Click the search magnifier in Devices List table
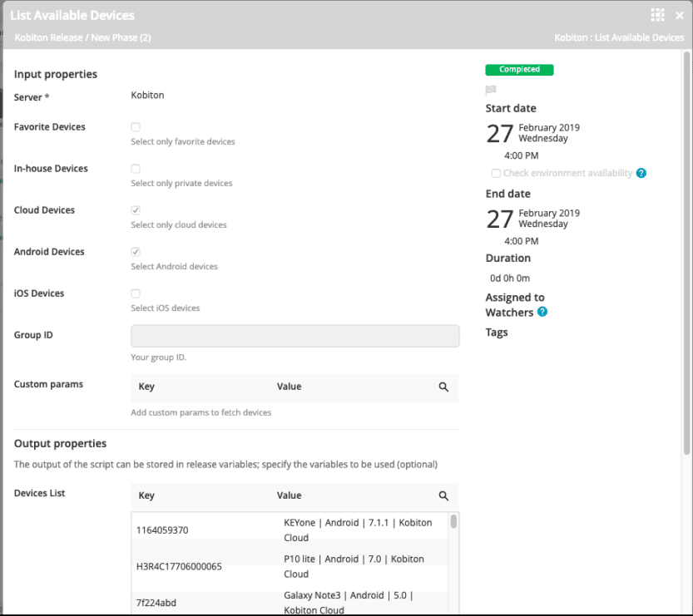Image resolution: width=693 pixels, height=616 pixels. (x=443, y=495)
